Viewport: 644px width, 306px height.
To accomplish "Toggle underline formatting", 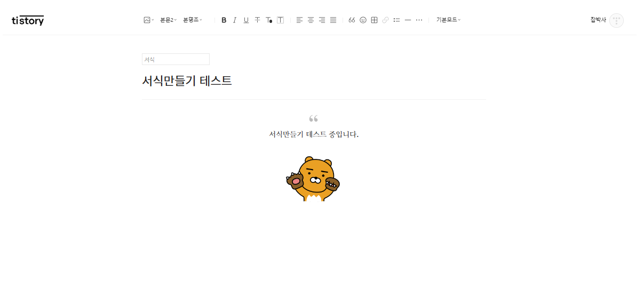I will (246, 20).
